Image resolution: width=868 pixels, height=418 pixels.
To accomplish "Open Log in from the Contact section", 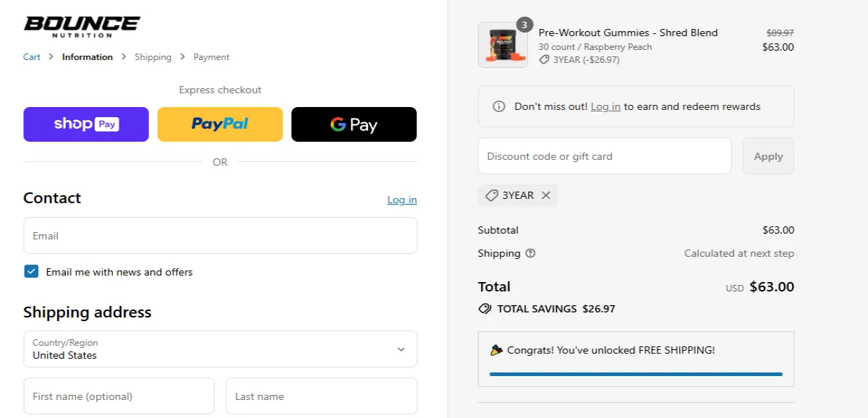I will pos(401,200).
